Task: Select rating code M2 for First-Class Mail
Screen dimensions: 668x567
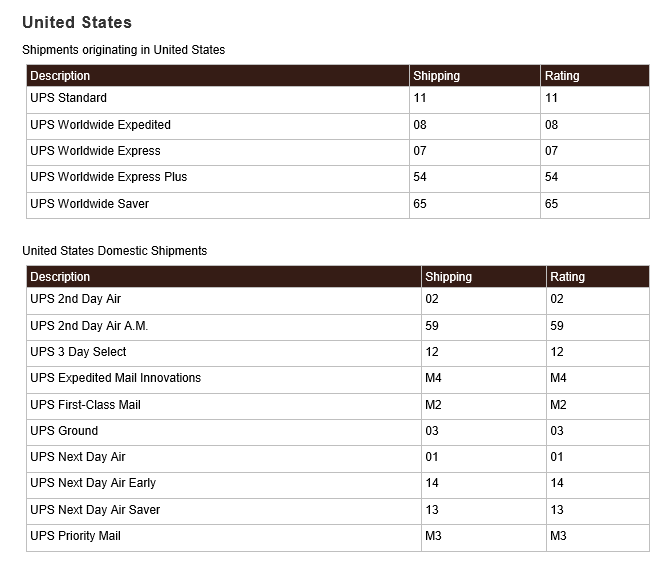Action: [558, 405]
